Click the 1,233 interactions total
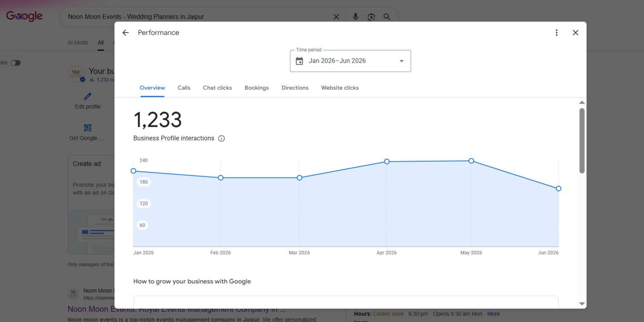The width and height of the screenshot is (644, 322). [157, 120]
